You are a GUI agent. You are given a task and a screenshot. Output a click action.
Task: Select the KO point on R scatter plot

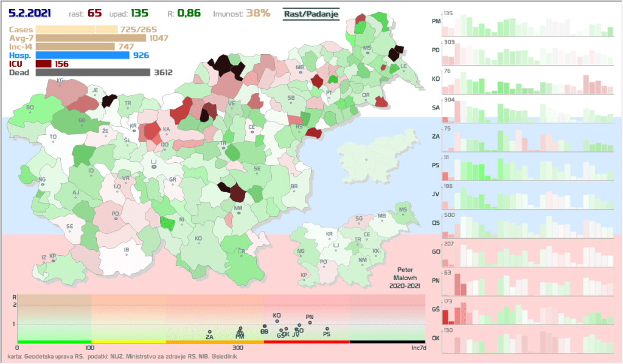click(x=277, y=321)
